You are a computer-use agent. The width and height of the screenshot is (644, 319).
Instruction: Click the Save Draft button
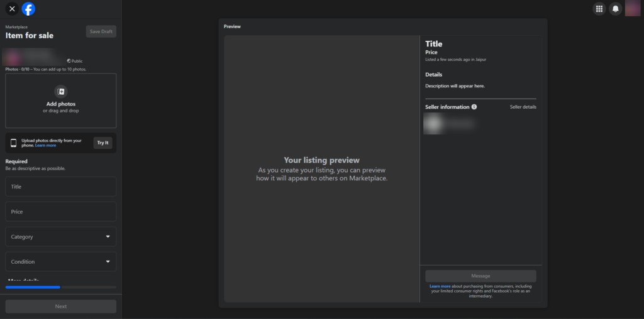(101, 31)
